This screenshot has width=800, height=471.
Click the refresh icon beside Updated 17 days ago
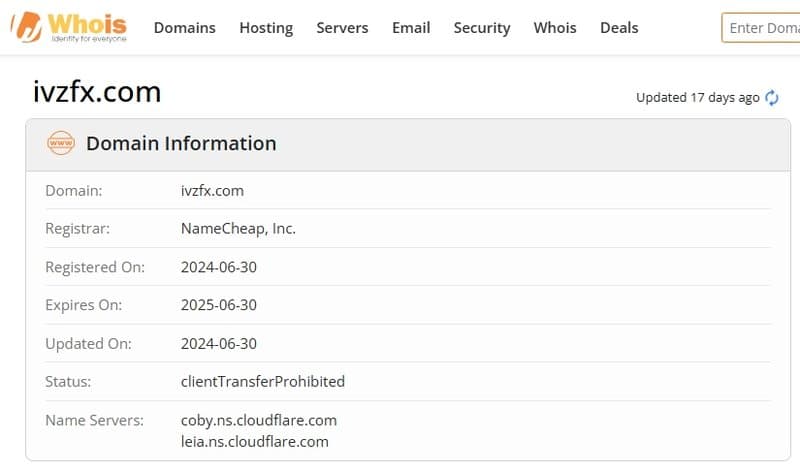pyautogui.click(x=772, y=98)
